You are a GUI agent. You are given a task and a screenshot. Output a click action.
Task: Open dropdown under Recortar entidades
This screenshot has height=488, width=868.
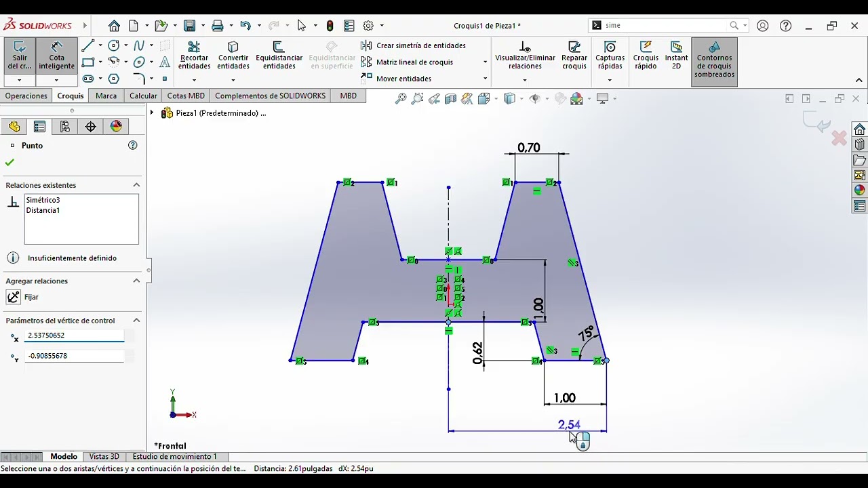[x=194, y=80]
